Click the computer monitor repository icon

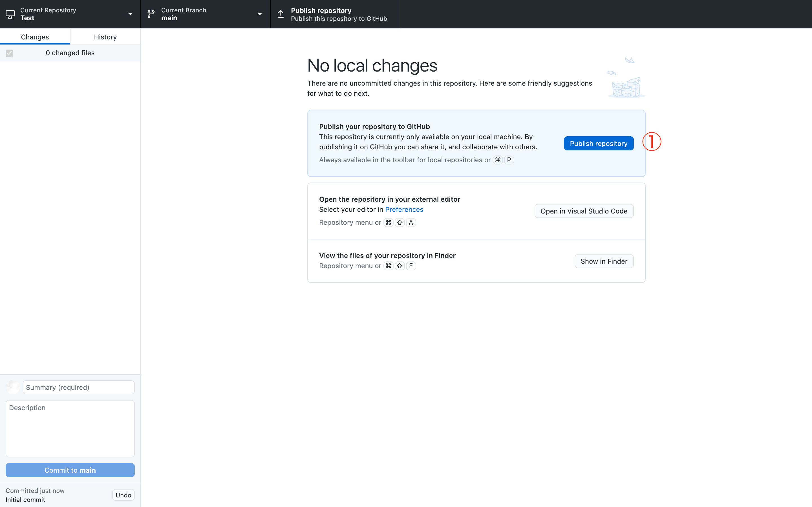[10, 14]
